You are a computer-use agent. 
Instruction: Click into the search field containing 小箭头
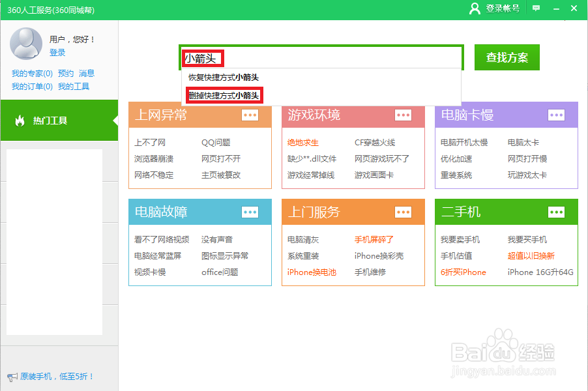click(321, 58)
